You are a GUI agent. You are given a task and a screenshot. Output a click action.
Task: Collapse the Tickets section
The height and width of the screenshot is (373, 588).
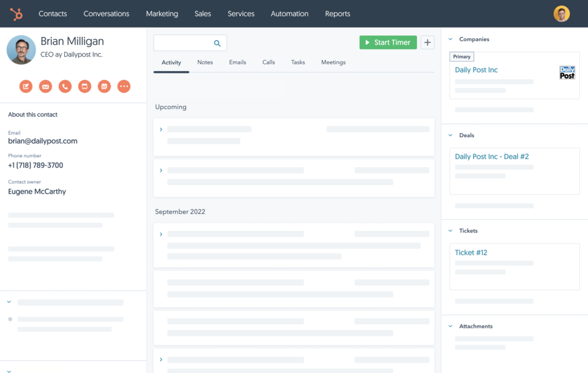451,230
